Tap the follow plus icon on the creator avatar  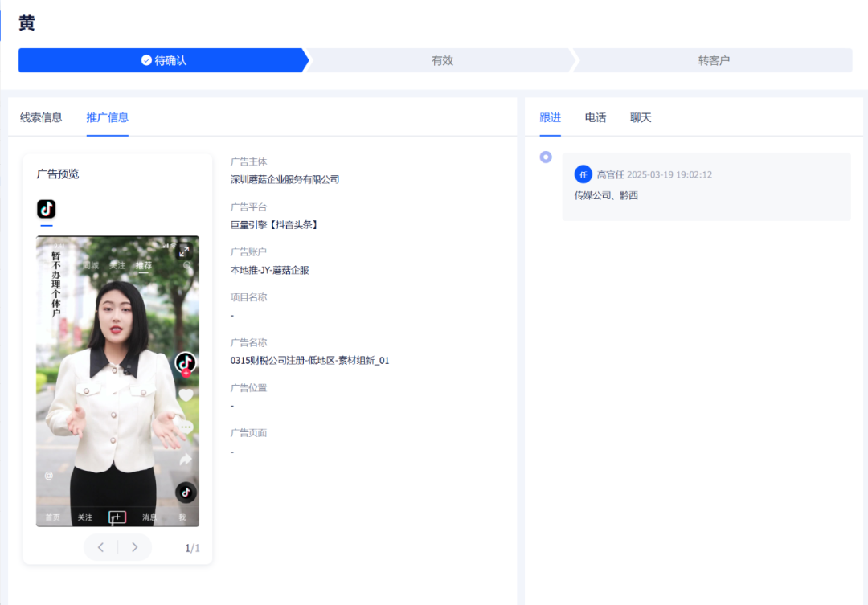(x=186, y=371)
